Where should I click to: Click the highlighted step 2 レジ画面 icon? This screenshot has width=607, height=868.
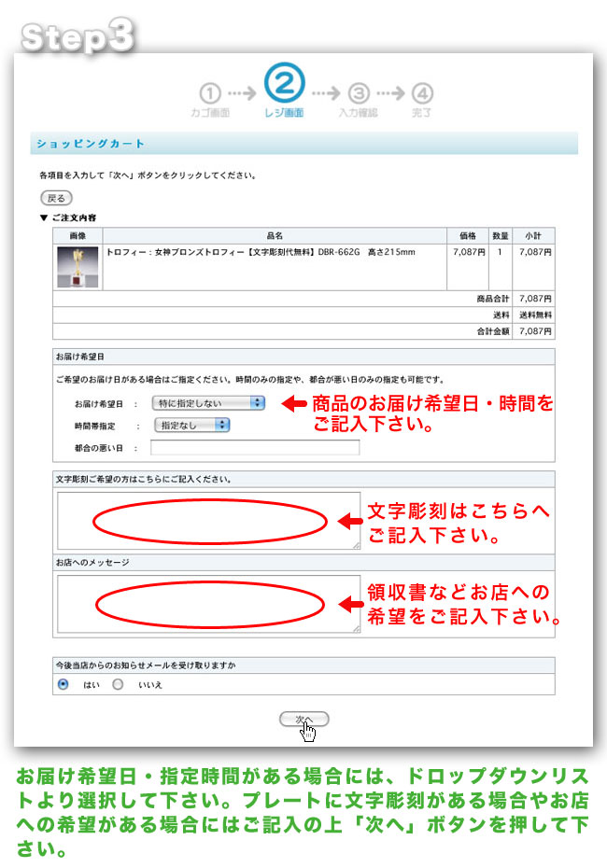coord(284,84)
